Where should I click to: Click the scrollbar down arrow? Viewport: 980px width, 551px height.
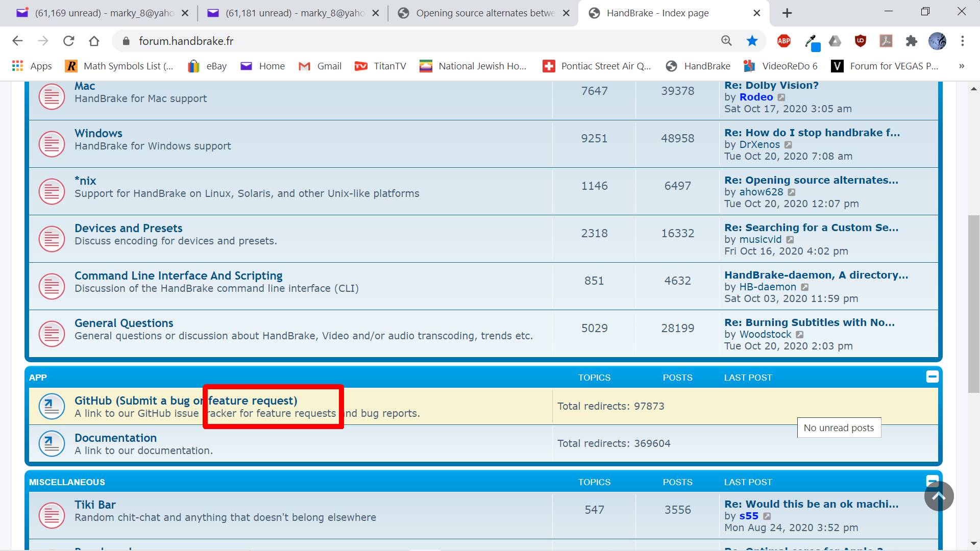[973, 544]
